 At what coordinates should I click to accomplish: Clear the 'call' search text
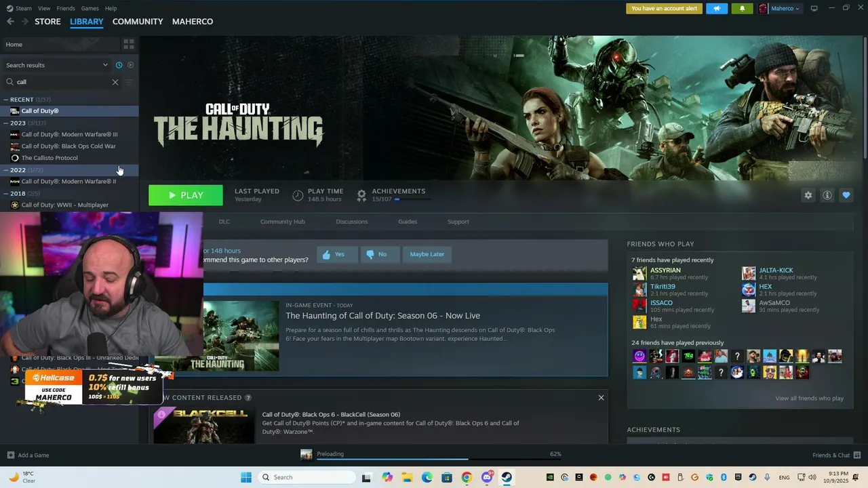click(115, 82)
